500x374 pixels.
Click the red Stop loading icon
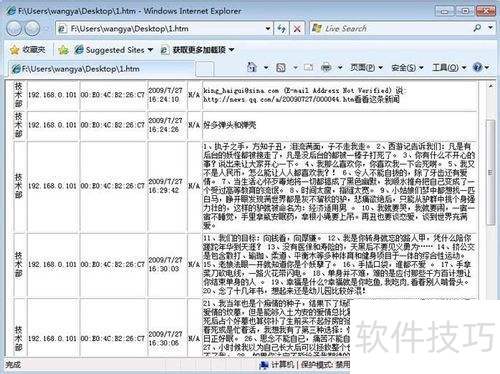click(x=297, y=29)
